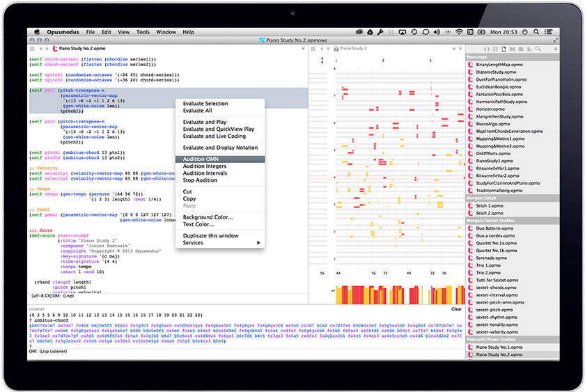Choose Evaluate All from context menu
585x392 pixels.
point(220,111)
